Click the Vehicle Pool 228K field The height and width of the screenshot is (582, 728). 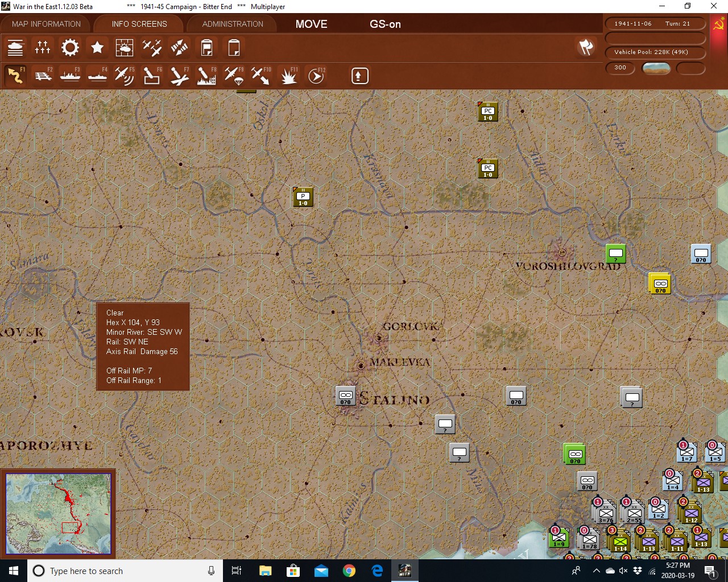pos(656,52)
